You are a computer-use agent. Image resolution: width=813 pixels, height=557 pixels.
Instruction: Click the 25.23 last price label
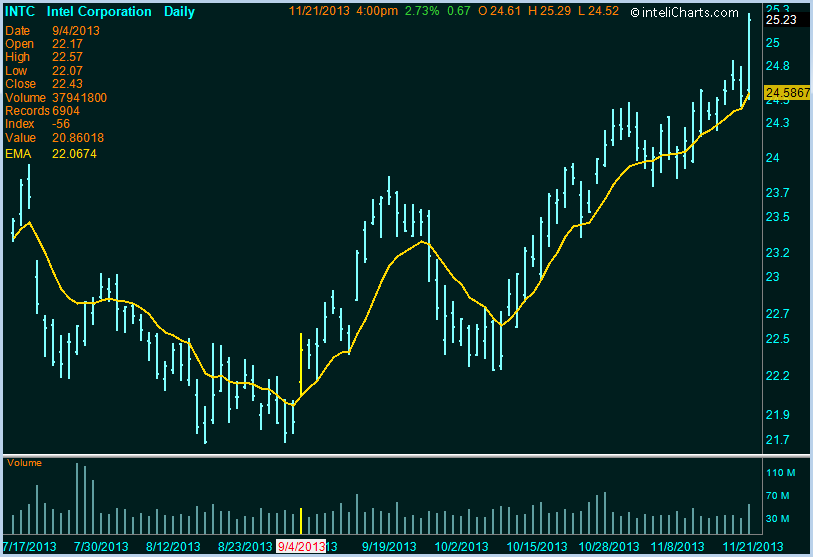pos(781,20)
